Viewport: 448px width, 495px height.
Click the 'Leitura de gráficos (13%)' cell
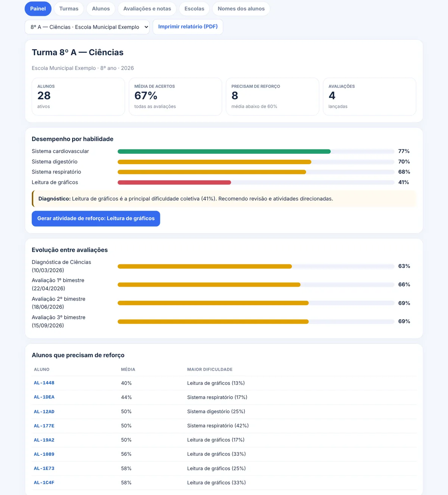pyautogui.click(x=216, y=383)
